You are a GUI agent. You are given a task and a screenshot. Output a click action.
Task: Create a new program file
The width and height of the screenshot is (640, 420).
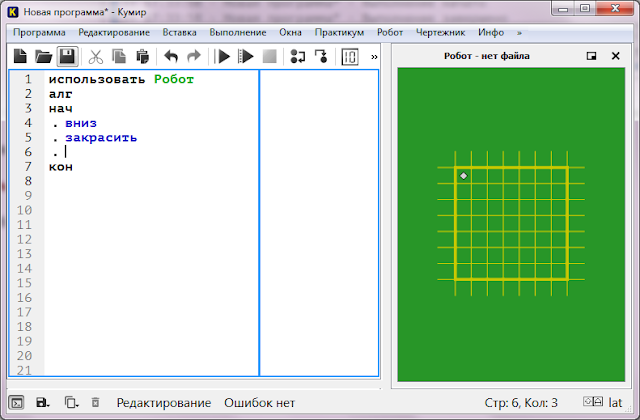pos(20,56)
